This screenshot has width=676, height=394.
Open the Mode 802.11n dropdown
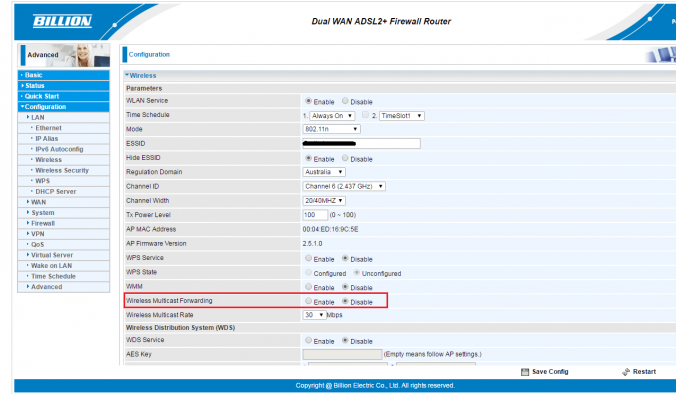point(332,129)
